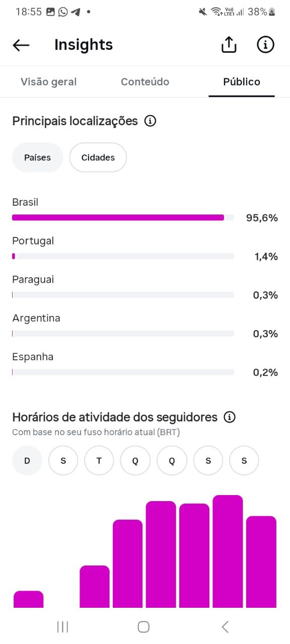
Task: Tap the Brasil 95,6% progress bar
Action: (x=123, y=217)
